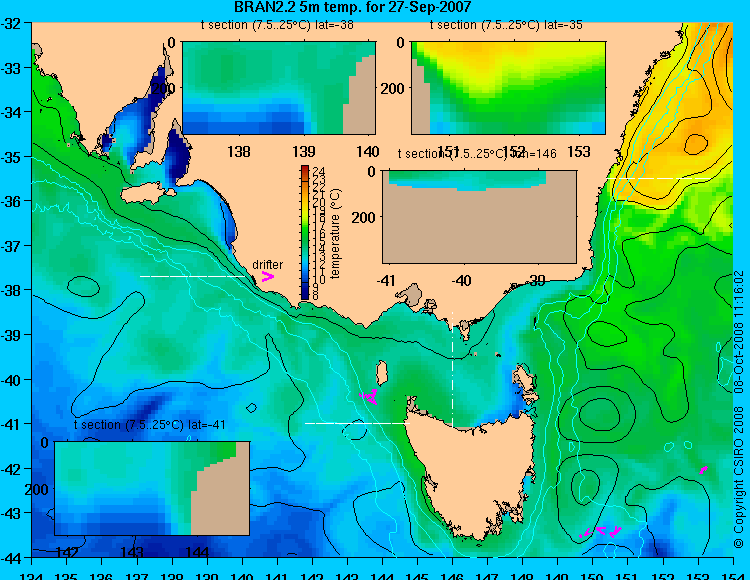Click the 'drifter' text label
This screenshot has height=580, width=750.
[x=267, y=264]
